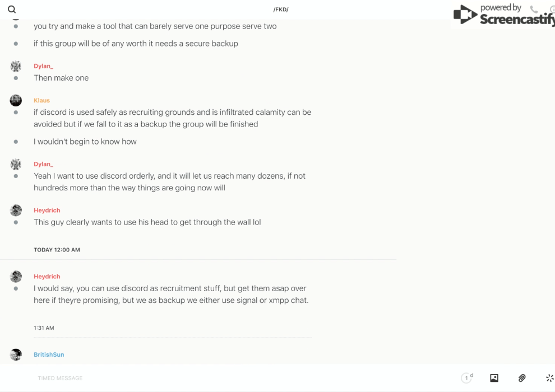Click the BritishSun username

pos(49,354)
